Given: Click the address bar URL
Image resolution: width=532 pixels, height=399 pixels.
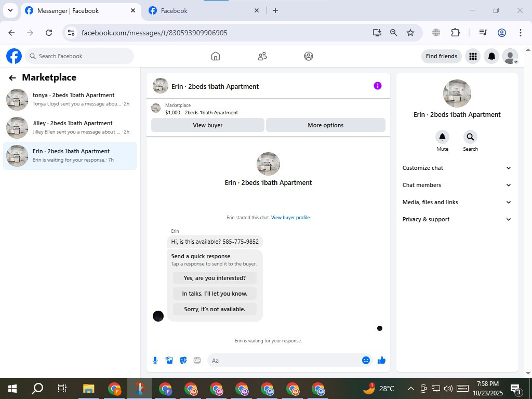Looking at the screenshot, I should 154,33.
